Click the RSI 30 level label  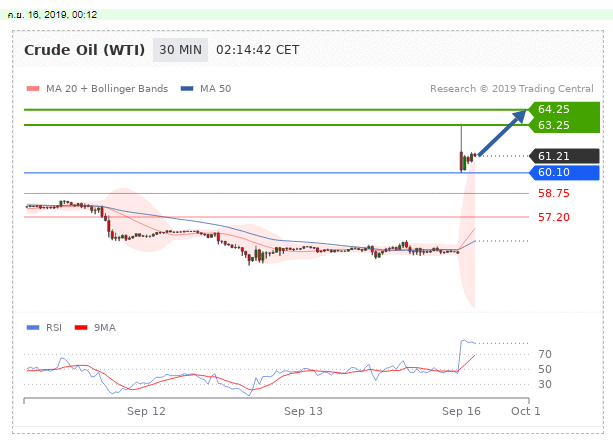click(x=545, y=384)
